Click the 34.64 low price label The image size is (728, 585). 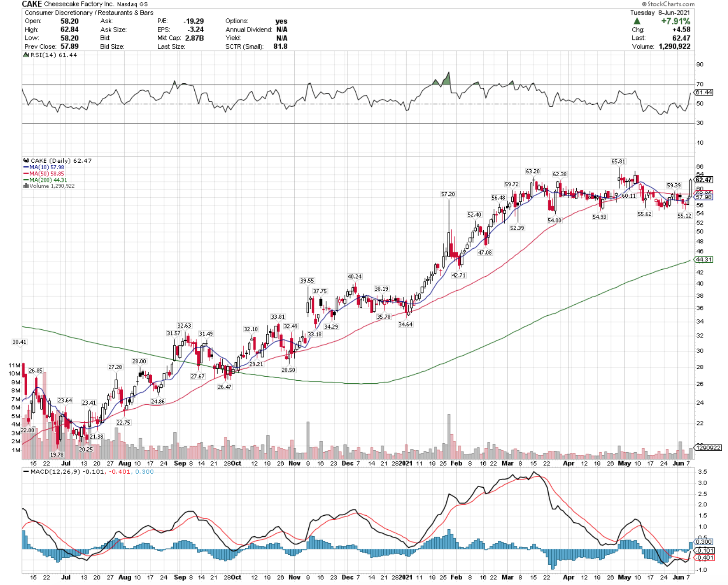[405, 325]
